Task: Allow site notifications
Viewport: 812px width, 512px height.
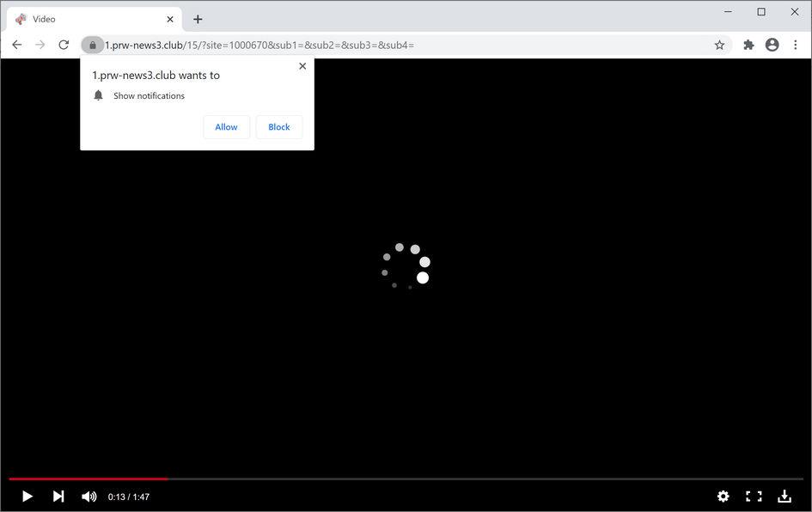Action: (x=226, y=126)
